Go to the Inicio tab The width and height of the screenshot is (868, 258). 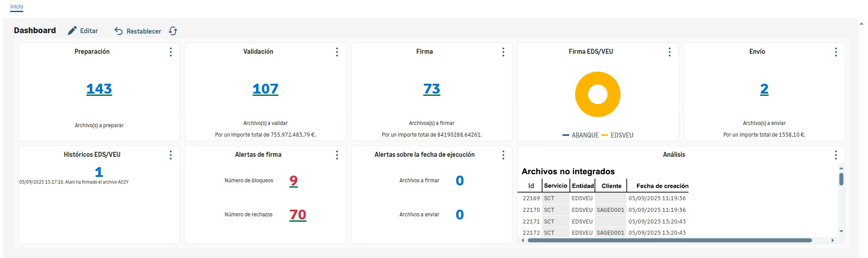coord(17,7)
